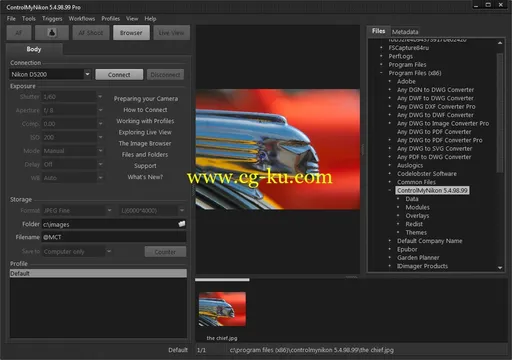
Task: Select the Garden Planner folder
Action: pos(418,258)
